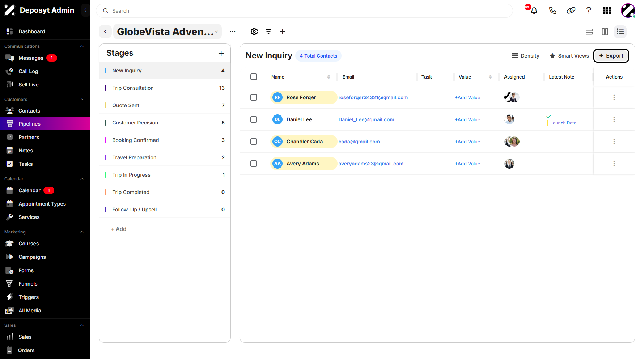Collapse the Customers sidebar section
This screenshot has height=359, width=644.
(82, 100)
